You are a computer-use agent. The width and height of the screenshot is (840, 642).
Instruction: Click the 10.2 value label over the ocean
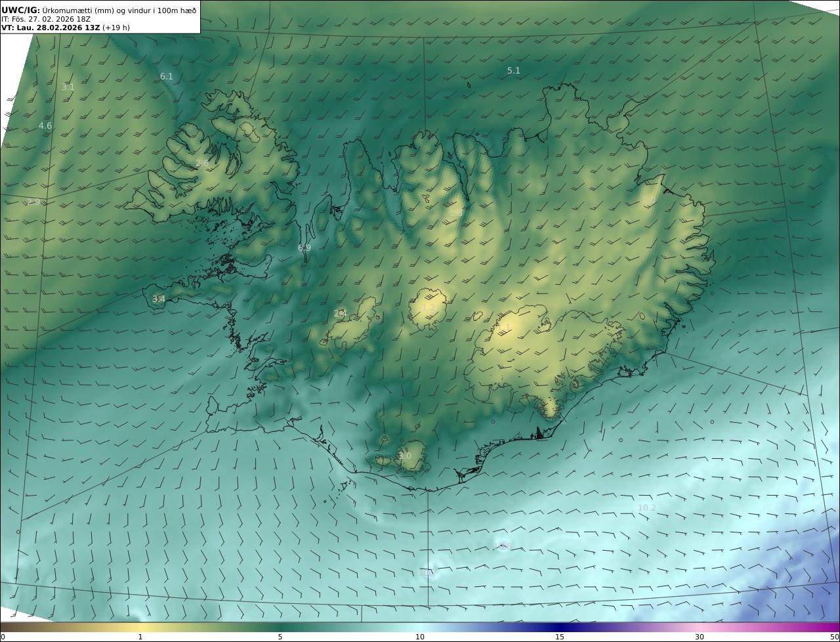click(647, 507)
